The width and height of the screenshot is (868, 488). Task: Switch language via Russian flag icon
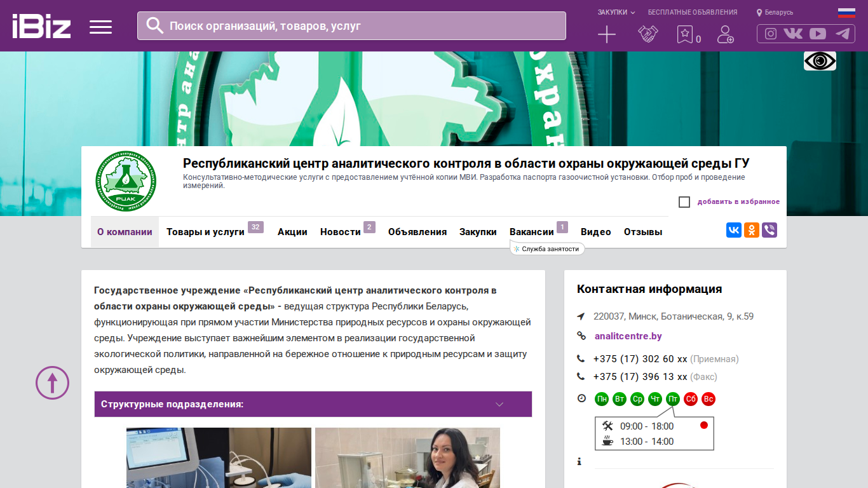(846, 12)
